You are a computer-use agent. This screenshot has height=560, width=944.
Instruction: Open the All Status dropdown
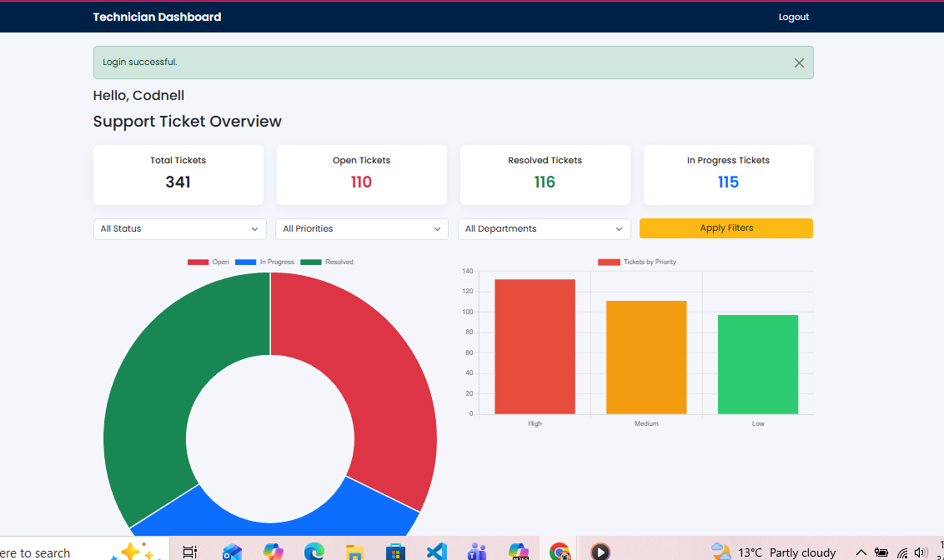(x=179, y=228)
